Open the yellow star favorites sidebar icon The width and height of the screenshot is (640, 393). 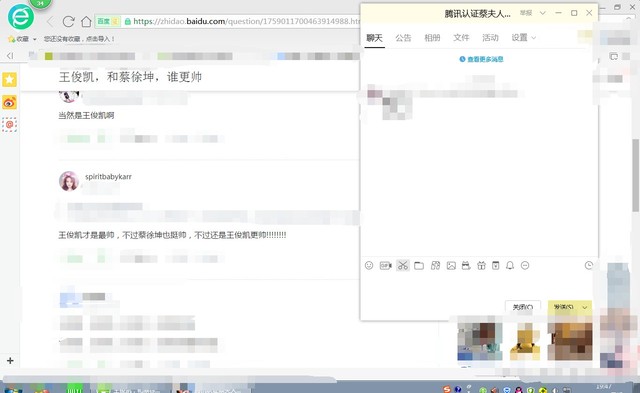point(9,79)
